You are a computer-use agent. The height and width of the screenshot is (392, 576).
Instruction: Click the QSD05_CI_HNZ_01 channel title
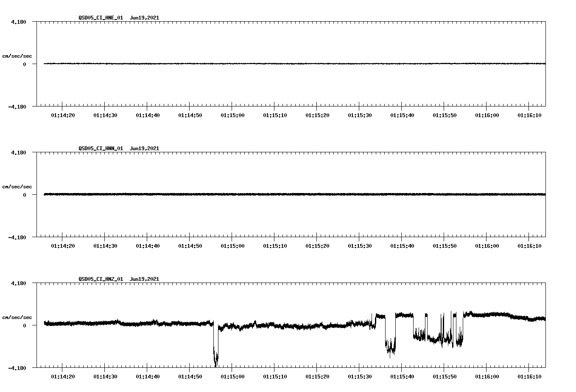point(101,279)
